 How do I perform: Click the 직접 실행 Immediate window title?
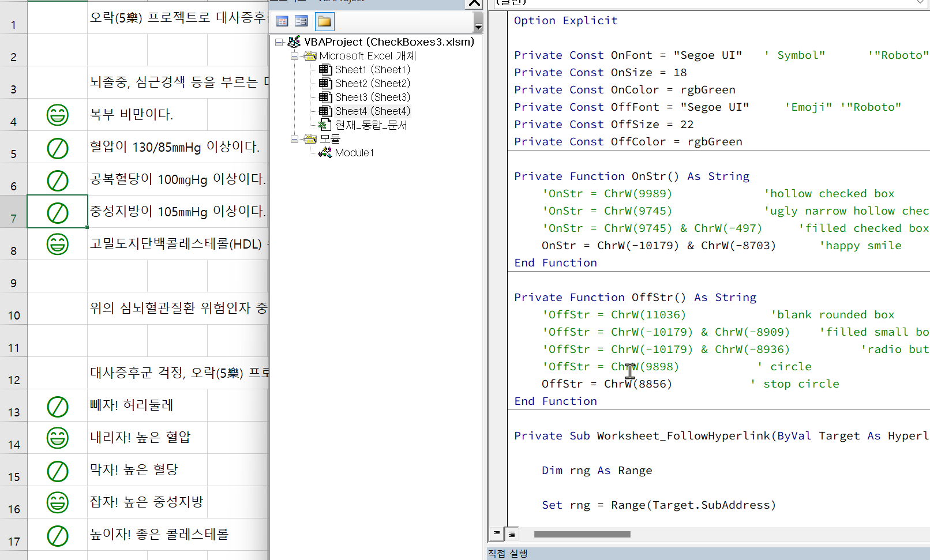508,554
